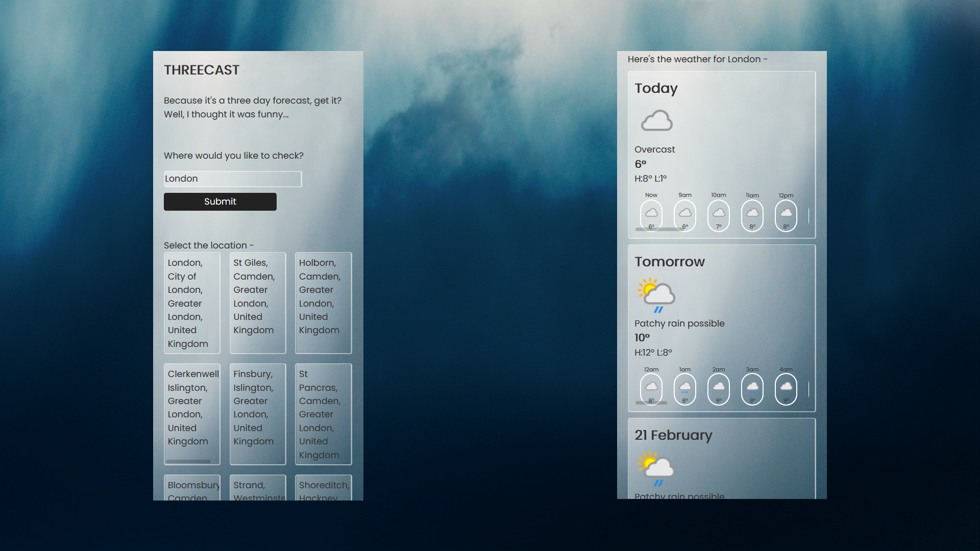Click Today's hourly horizontal scrollbar
The image size is (980, 551).
[659, 230]
